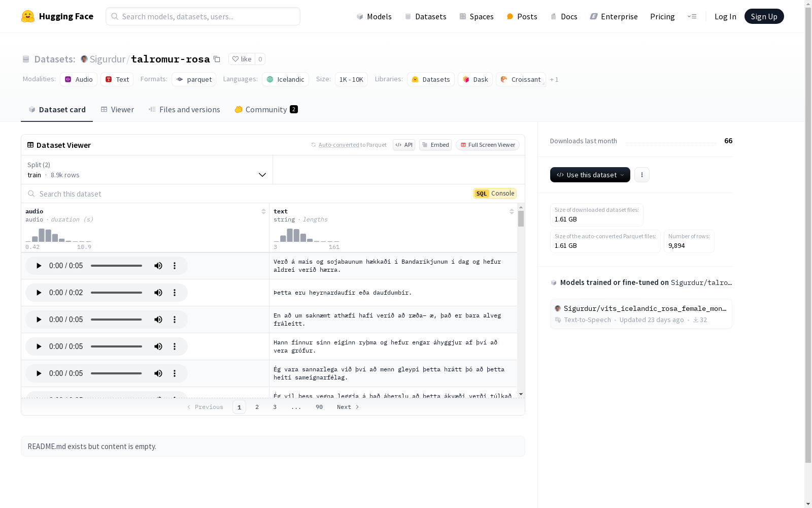The height and width of the screenshot is (508, 812).
Task: Sort the text column
Action: 512,211
